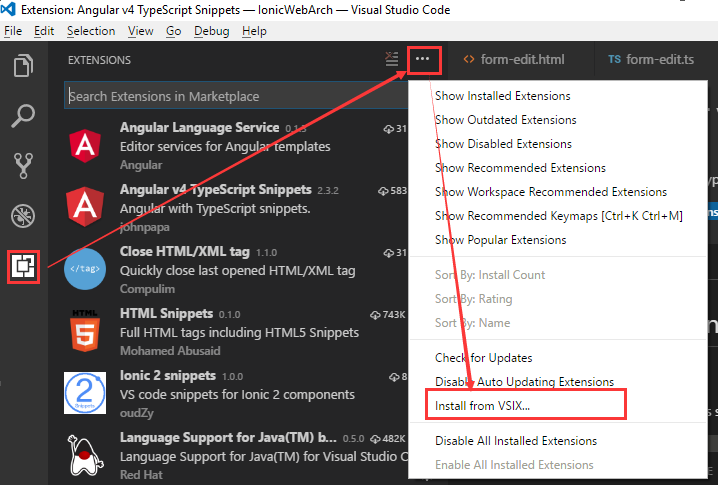
Task: Click Enable All Installed Extensions
Action: [514, 465]
